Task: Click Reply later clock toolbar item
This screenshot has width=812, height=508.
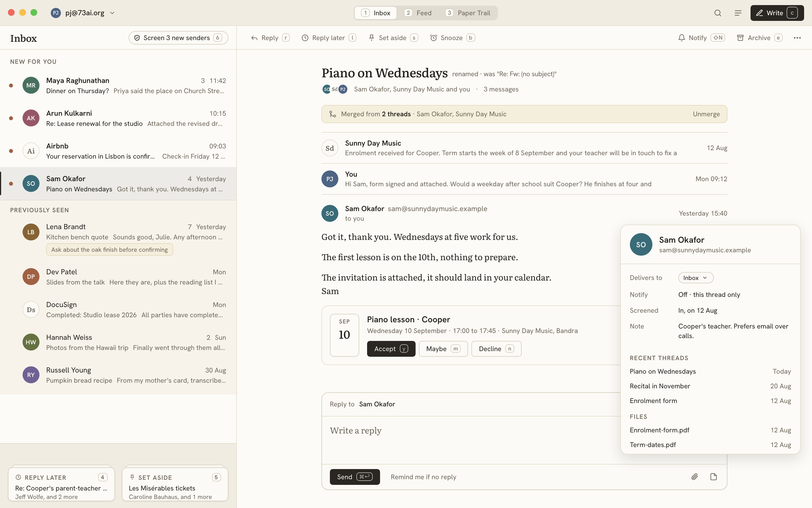Action: tap(328, 38)
